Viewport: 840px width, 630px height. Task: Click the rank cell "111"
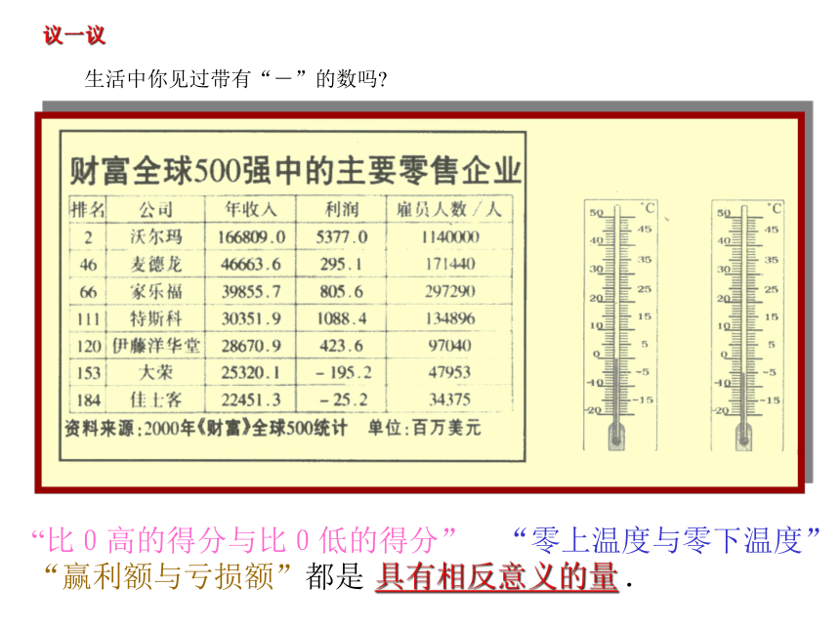coord(88,319)
